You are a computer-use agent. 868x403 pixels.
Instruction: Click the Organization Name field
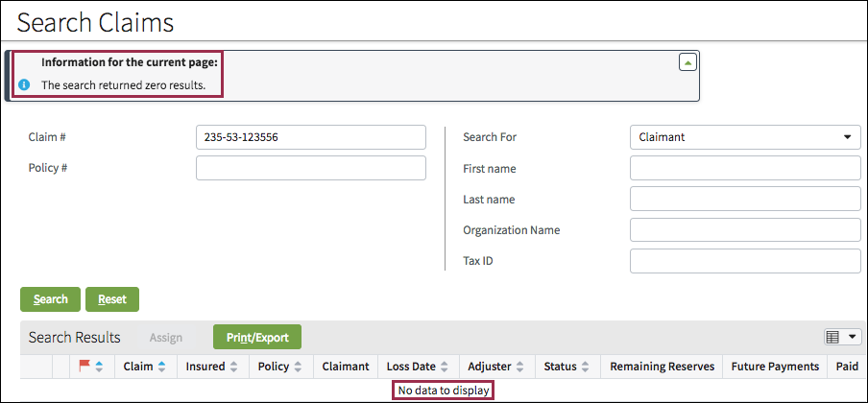(x=745, y=229)
